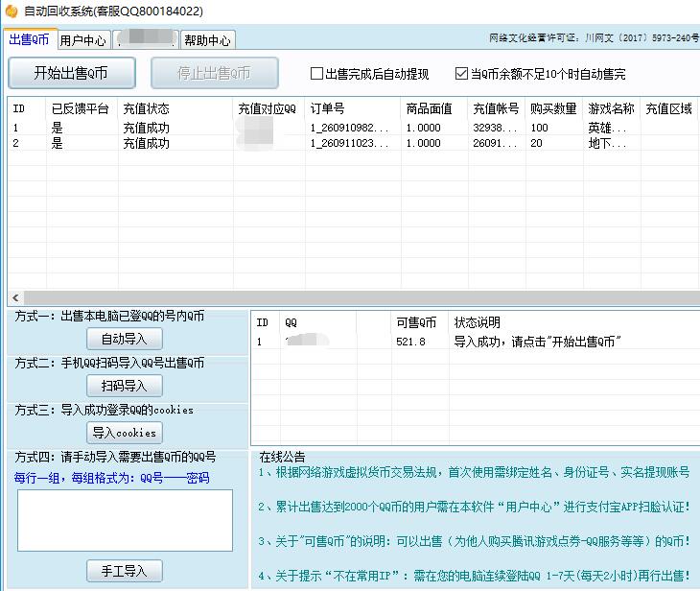Click the 游戏名称 column header
This screenshot has height=591, width=700.
pos(611,108)
